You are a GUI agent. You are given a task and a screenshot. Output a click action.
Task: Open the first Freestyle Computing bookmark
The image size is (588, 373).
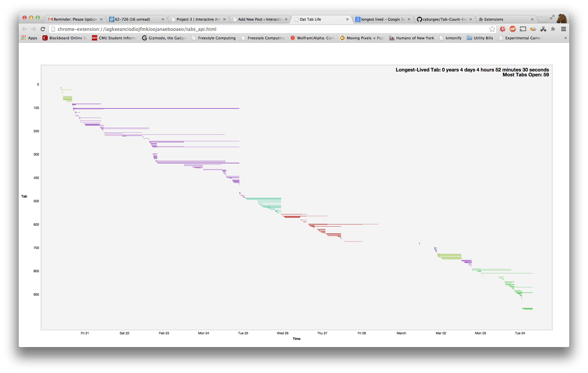coord(214,38)
